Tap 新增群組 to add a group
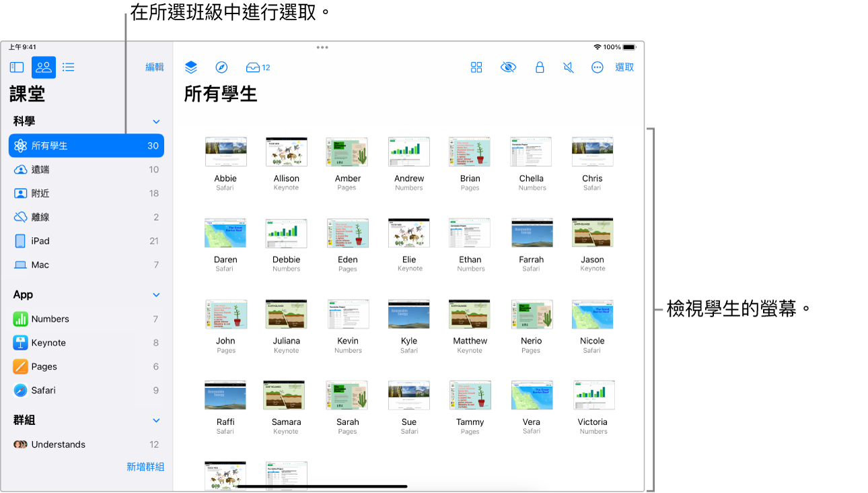 tap(145, 467)
